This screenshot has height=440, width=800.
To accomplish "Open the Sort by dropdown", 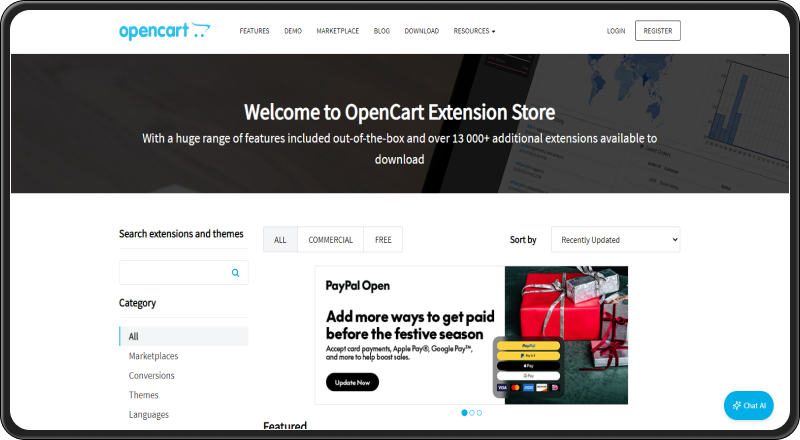I will 615,240.
